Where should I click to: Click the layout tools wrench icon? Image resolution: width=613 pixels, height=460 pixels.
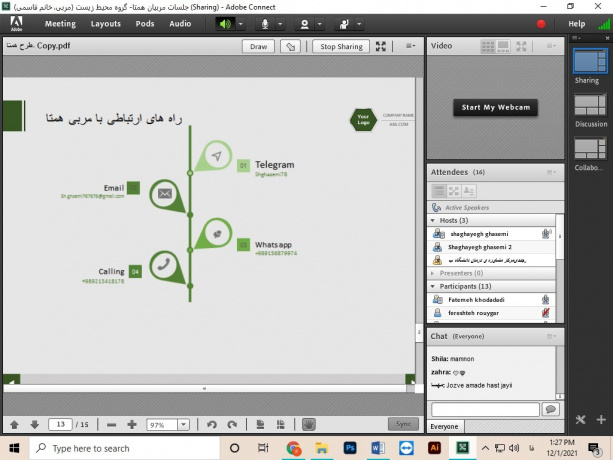point(581,420)
